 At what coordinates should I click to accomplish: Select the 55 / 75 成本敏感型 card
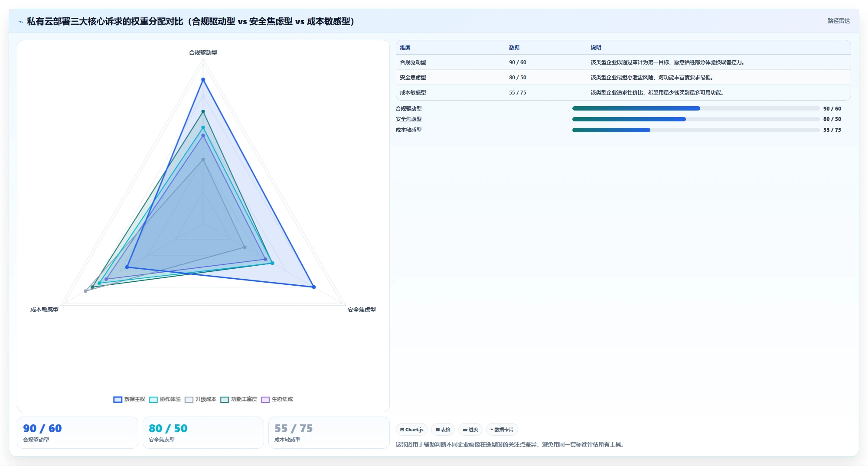click(329, 433)
